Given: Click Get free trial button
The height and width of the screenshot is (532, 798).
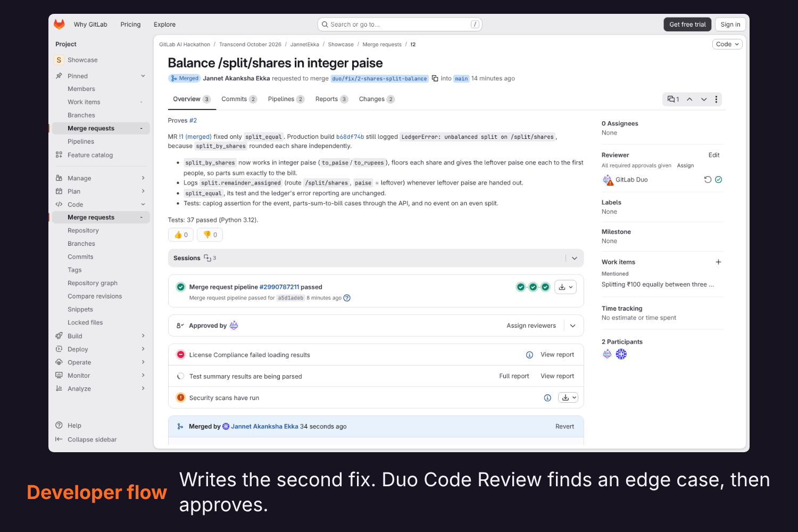Looking at the screenshot, I should pyautogui.click(x=687, y=24).
